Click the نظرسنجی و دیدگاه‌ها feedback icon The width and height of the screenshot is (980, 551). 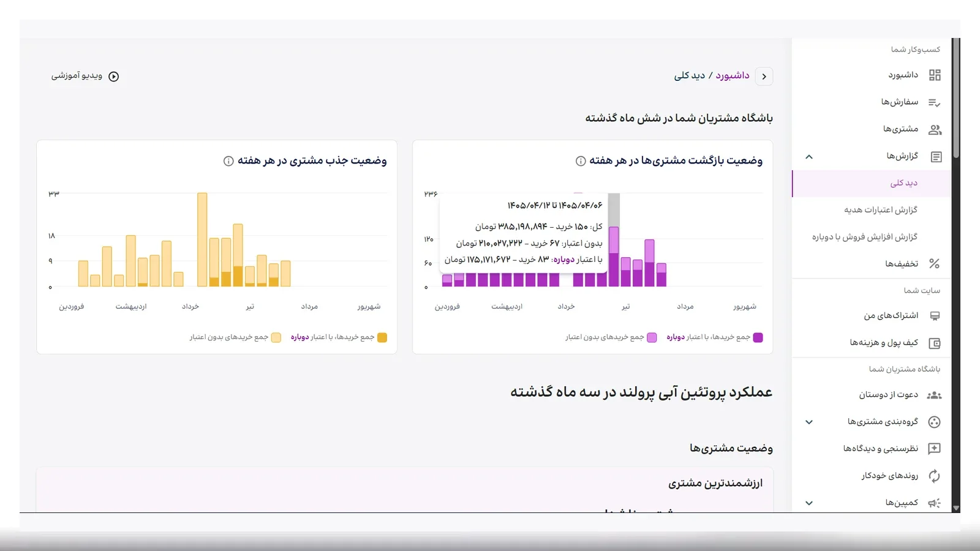coord(934,449)
